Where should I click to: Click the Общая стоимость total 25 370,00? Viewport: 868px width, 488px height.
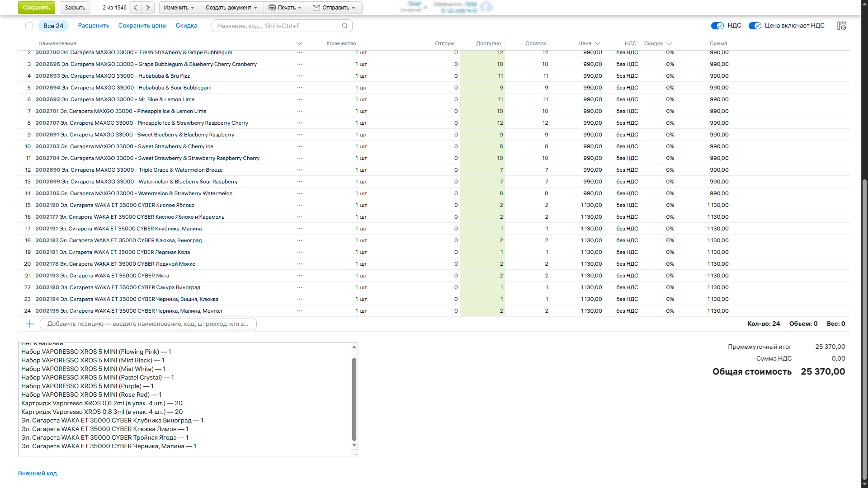click(x=823, y=371)
